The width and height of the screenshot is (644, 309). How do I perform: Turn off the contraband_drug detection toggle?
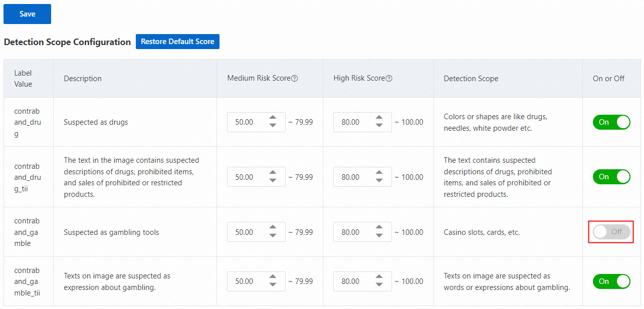[x=611, y=122]
